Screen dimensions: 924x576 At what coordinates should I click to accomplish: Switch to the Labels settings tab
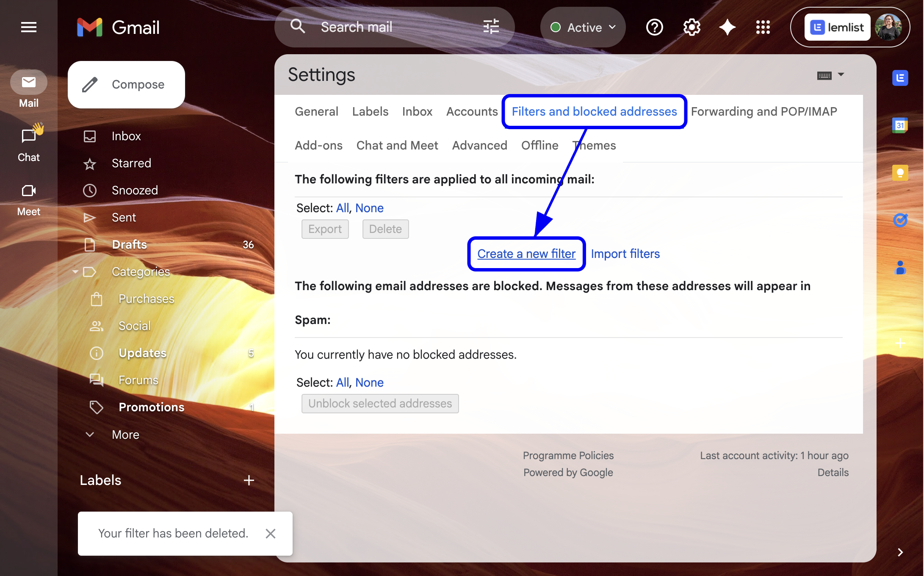click(370, 111)
